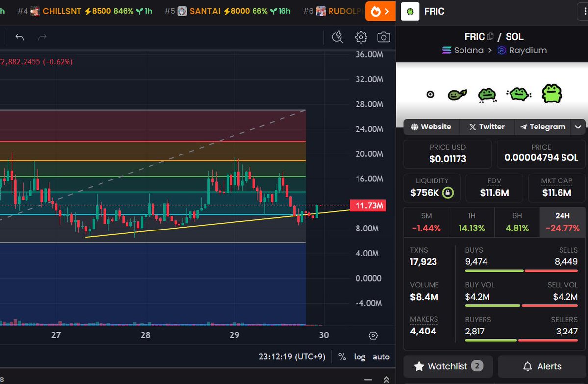Click the VOLUME $8.4M stat
588x384 pixels.
[x=424, y=291]
